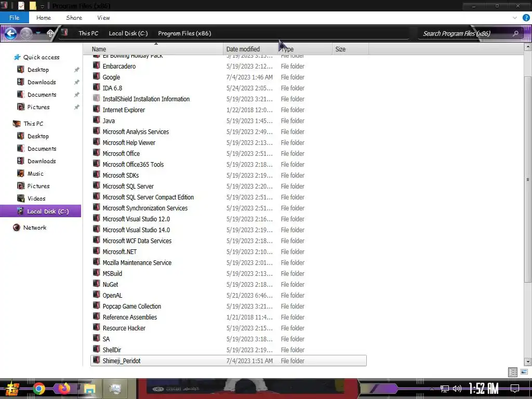This screenshot has width=532, height=399.
Task: Click the Embarcadero folder icon
Action: point(96,66)
